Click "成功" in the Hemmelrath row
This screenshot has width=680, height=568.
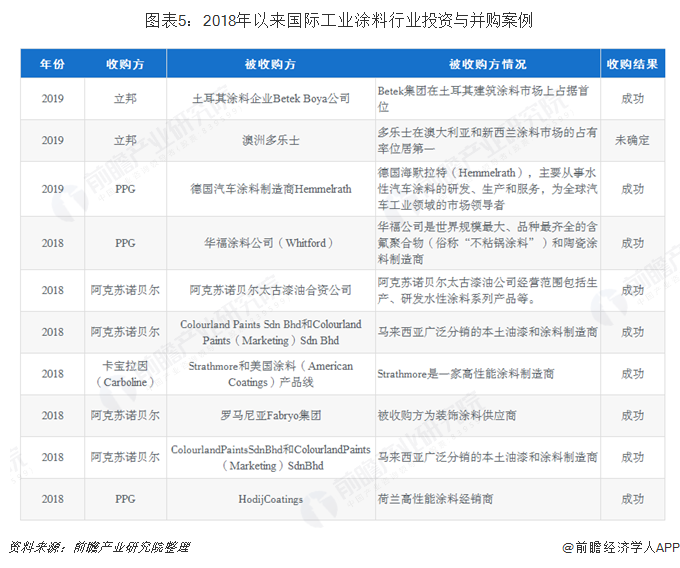coord(632,189)
